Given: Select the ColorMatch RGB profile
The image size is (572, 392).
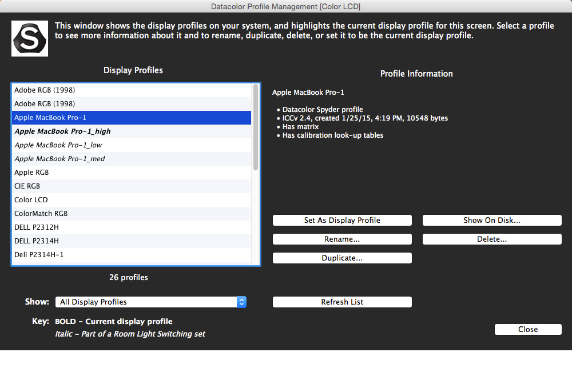Looking at the screenshot, I should 132,214.
